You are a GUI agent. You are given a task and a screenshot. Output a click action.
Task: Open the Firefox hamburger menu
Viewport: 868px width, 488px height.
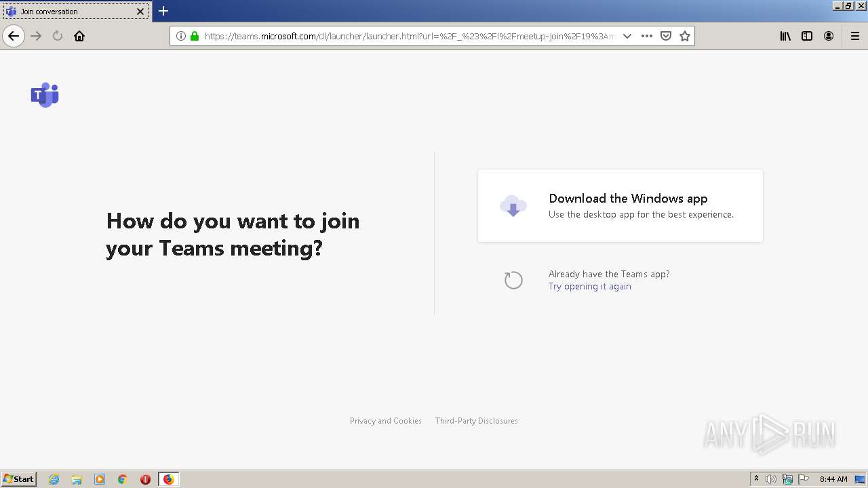pos(855,36)
